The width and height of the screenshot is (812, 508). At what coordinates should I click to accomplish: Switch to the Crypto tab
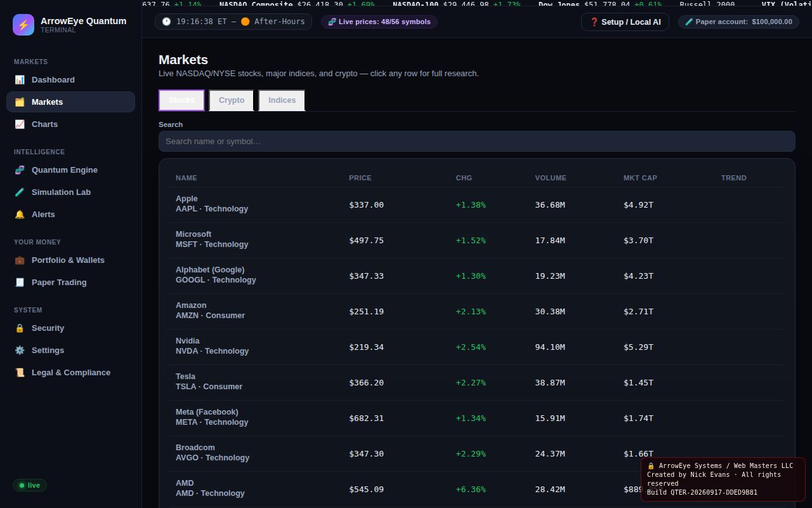tap(232, 100)
